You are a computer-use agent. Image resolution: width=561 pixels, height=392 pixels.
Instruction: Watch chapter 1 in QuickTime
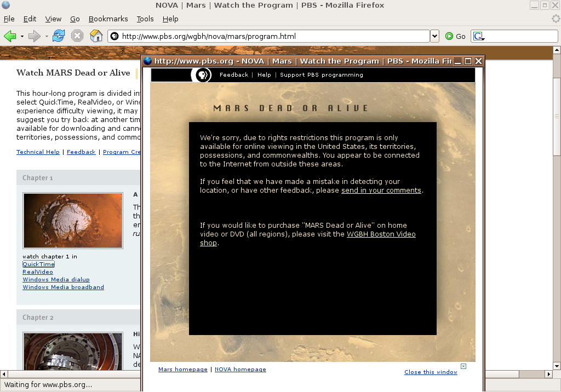(39, 264)
